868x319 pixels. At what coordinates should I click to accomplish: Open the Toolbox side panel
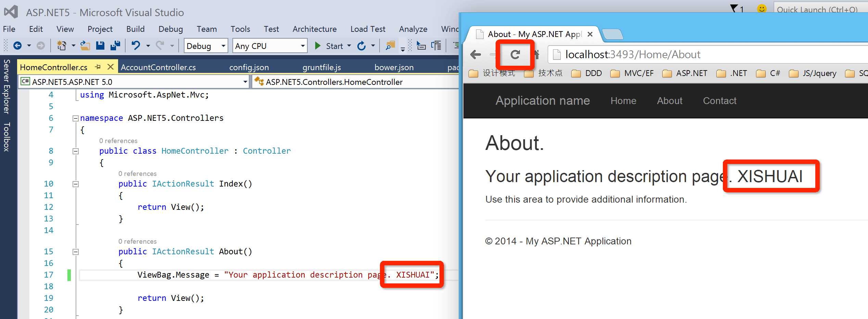pos(7,137)
